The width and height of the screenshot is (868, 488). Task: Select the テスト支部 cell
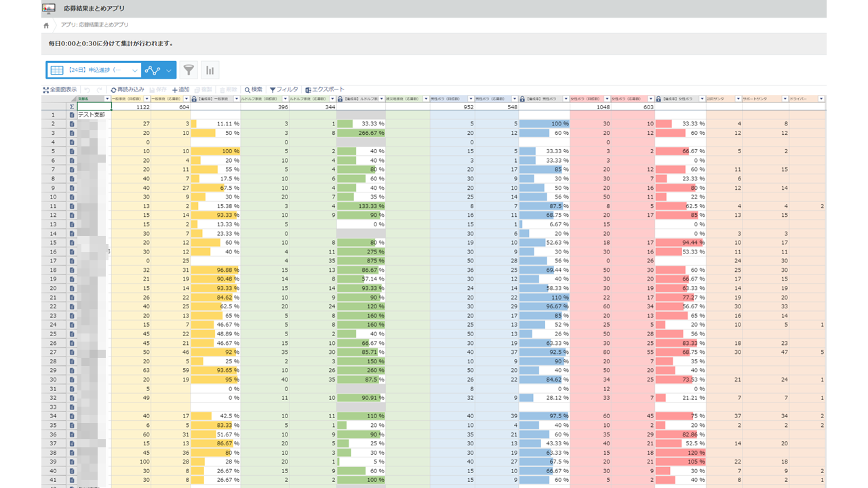(x=94, y=115)
